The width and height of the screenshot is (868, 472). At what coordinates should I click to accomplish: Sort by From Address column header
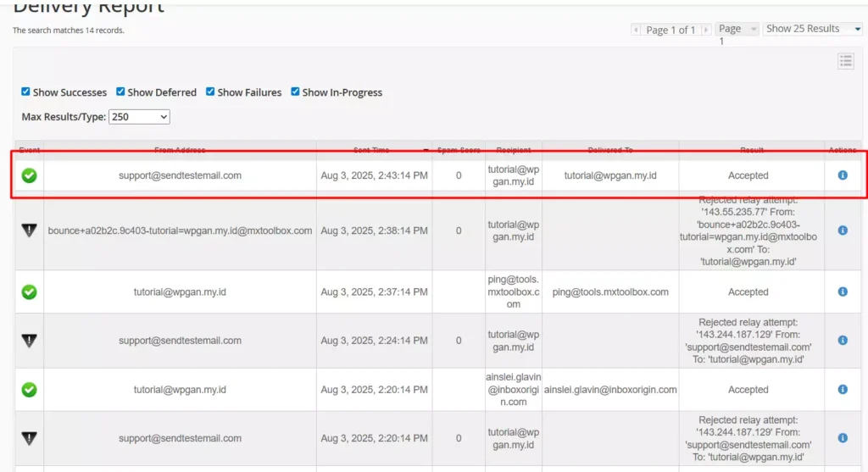coord(180,150)
